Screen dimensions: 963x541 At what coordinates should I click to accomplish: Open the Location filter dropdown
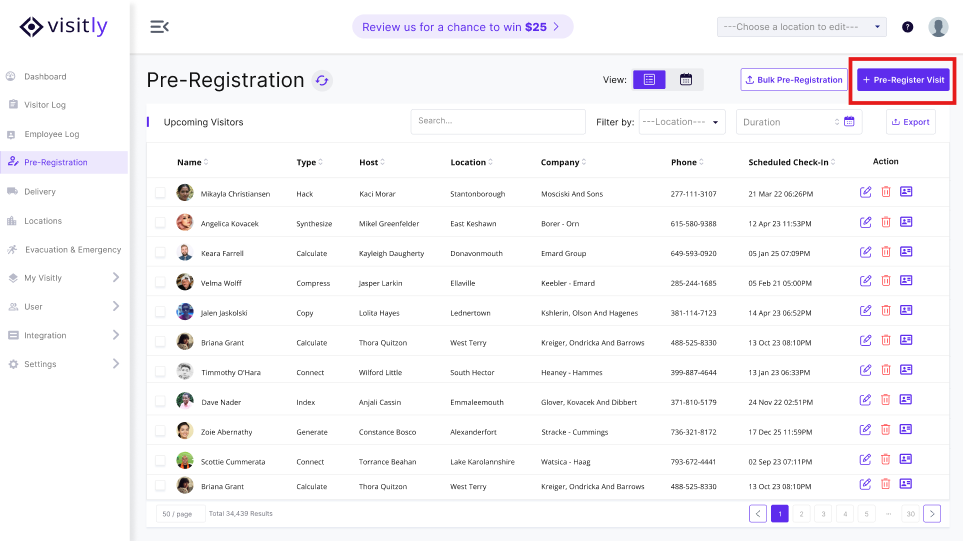(x=682, y=122)
